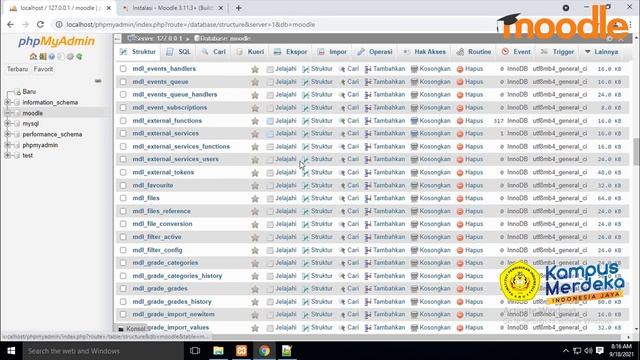This screenshot has width=640, height=360.
Task: Click Cari search icon for mdl_files_reference
Action: coord(342,211)
